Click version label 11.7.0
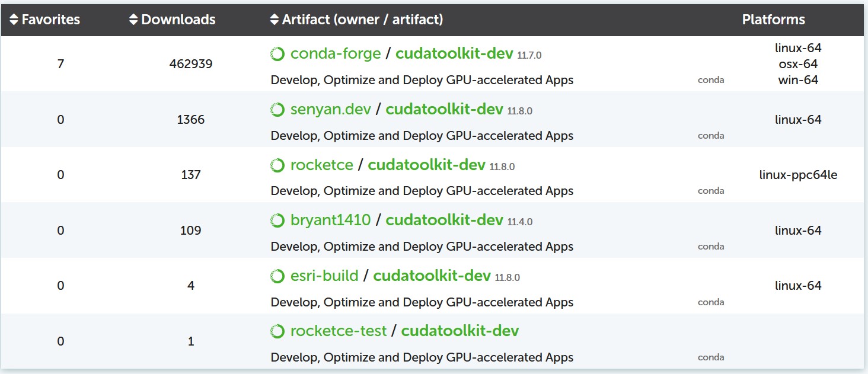Screen dimensions: 868x374 click(529, 56)
